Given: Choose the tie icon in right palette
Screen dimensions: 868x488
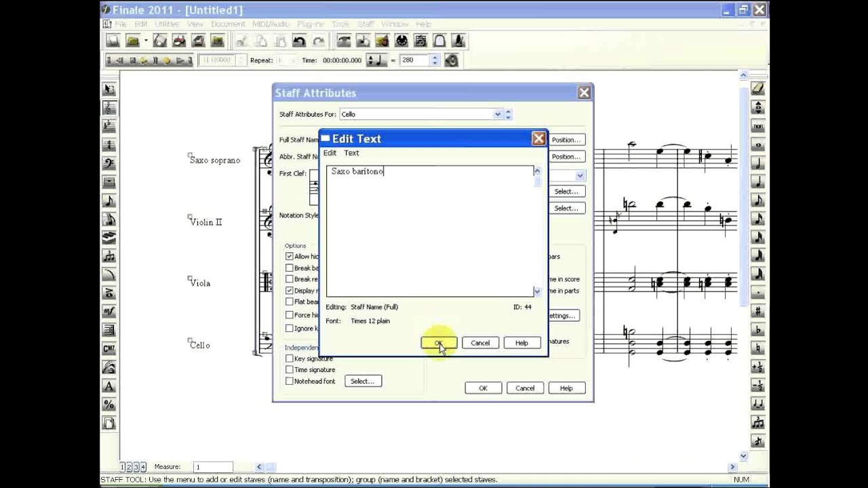Looking at the screenshot, I should (758, 404).
